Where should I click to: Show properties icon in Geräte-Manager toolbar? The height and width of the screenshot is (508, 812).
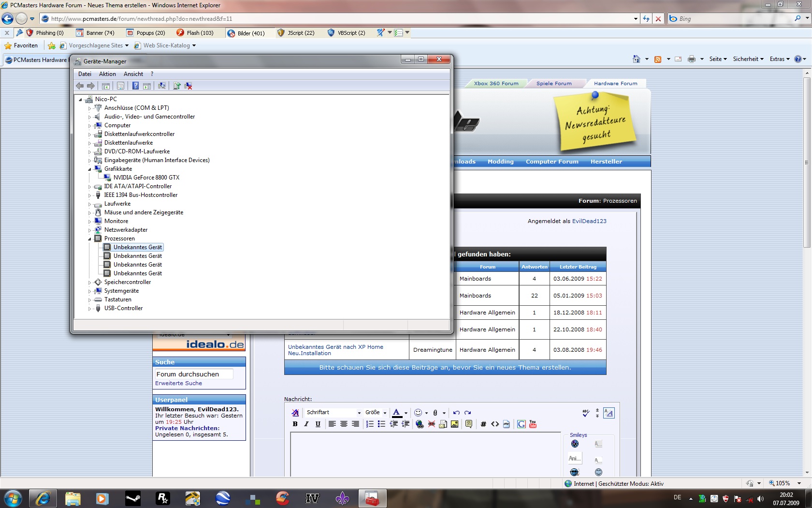[120, 86]
